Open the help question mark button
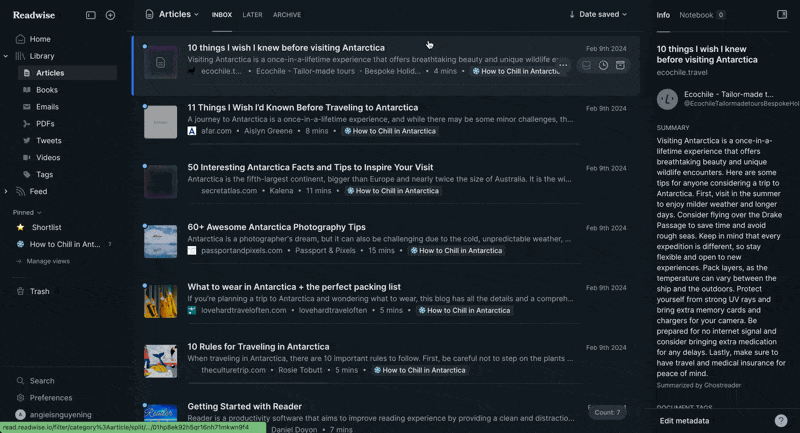800x433 pixels. point(781,420)
